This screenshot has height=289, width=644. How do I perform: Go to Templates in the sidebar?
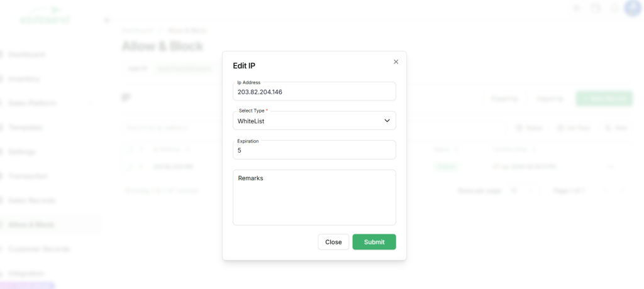pyautogui.click(x=25, y=128)
